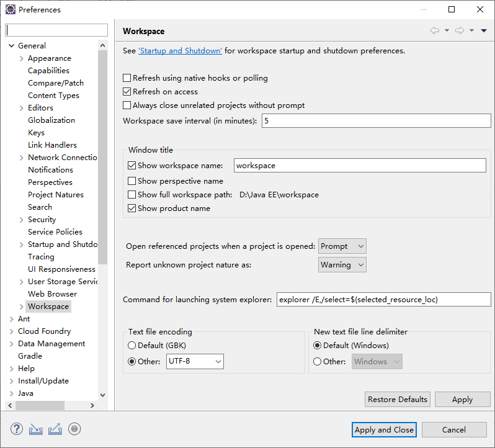Viewport: 495px width, 448px height.
Task: Collapse the General tree node
Action: click(x=11, y=46)
